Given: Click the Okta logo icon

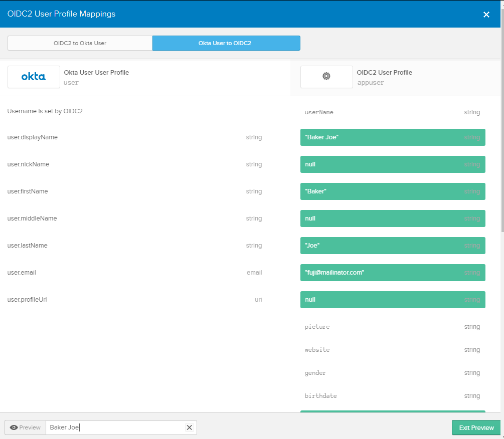Looking at the screenshot, I should (x=34, y=77).
